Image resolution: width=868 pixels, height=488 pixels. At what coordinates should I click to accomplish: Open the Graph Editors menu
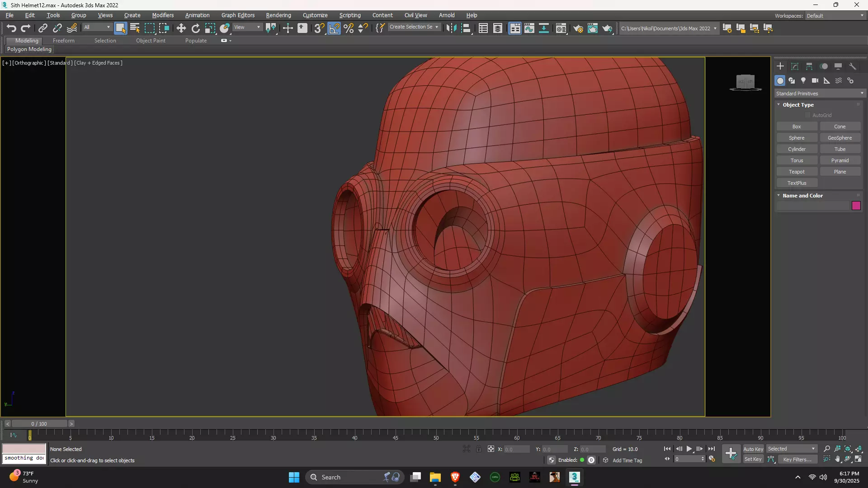click(238, 15)
